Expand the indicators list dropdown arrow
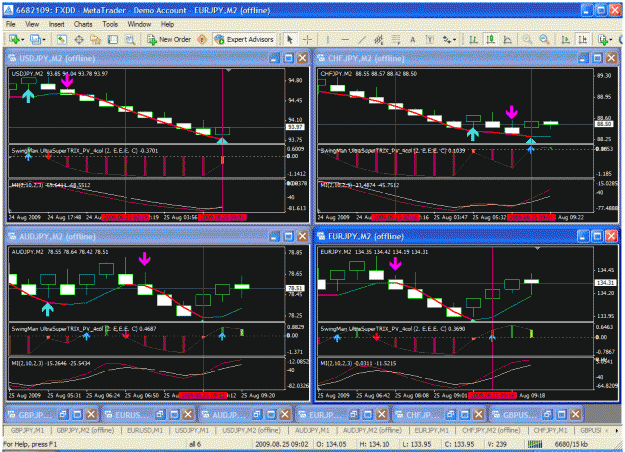This screenshot has width=625, height=452. 611,39
